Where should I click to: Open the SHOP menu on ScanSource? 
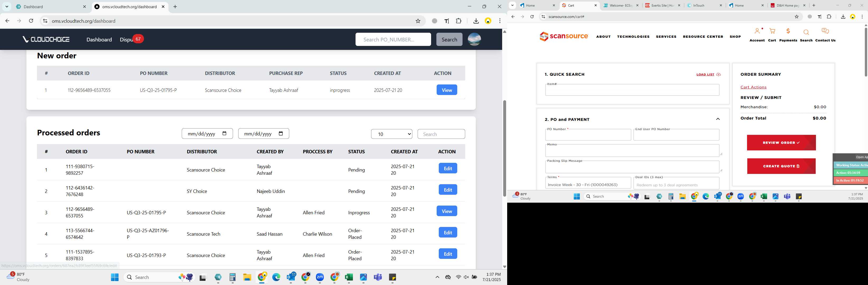click(735, 37)
